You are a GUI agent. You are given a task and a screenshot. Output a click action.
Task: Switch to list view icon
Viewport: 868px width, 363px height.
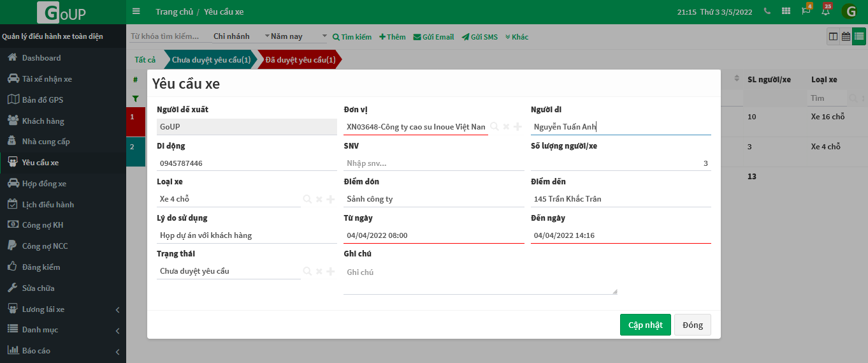(x=858, y=37)
